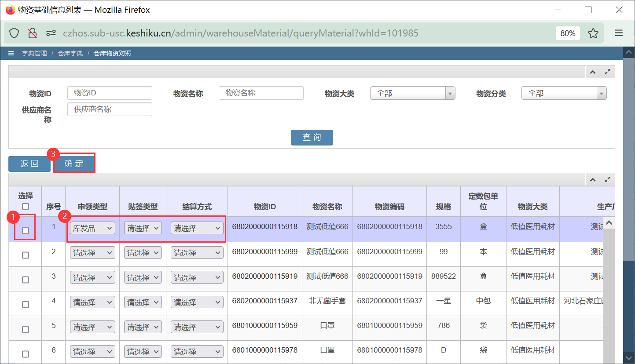Open the 物资大类 dropdown
Viewport: 635px width, 364px height.
[413, 93]
